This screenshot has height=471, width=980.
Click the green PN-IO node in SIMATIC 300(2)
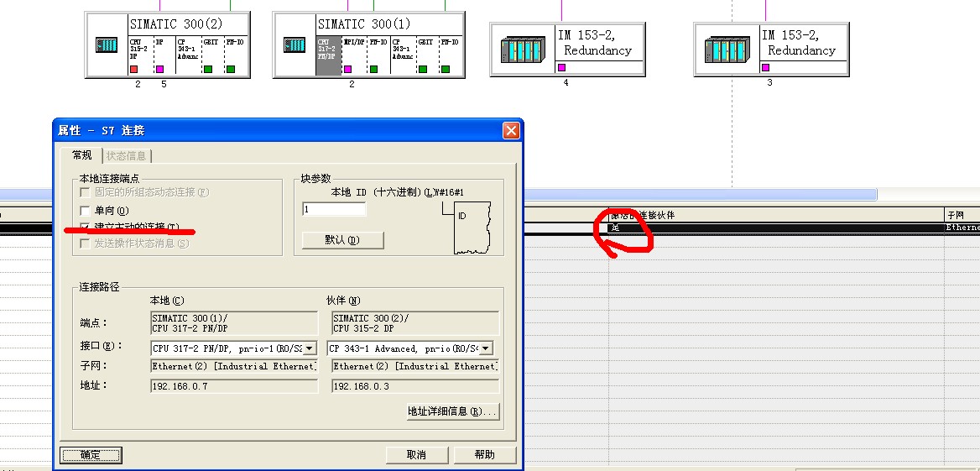[231, 69]
